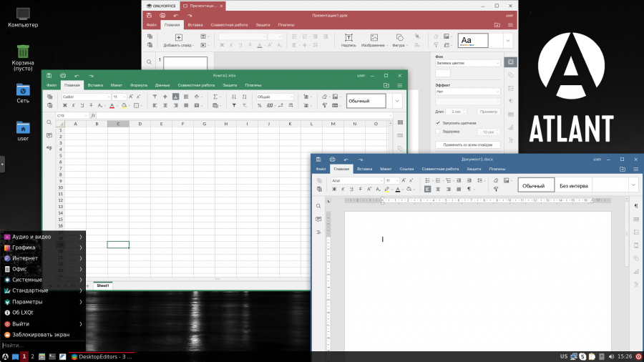
Task: Open search in document editor sidebar
Action: (x=318, y=206)
